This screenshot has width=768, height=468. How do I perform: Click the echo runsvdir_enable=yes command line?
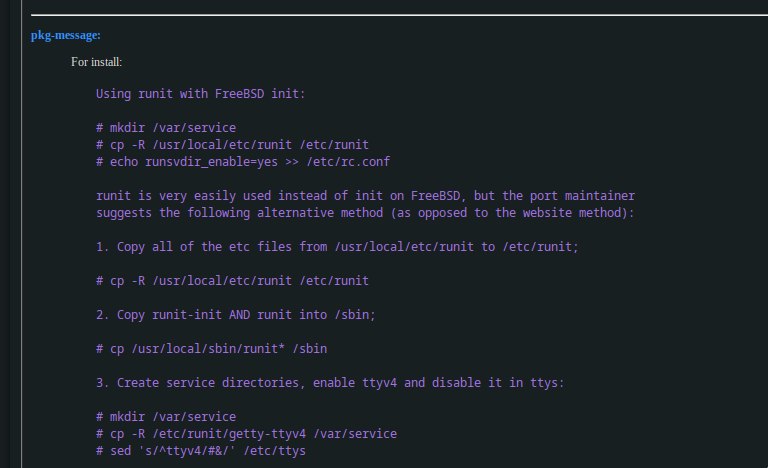point(243,162)
